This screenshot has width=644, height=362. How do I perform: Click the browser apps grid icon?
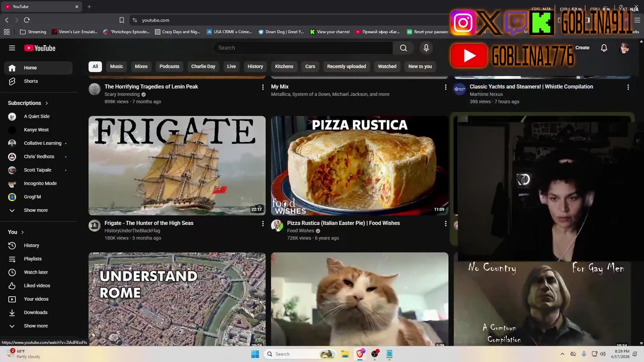7,32
